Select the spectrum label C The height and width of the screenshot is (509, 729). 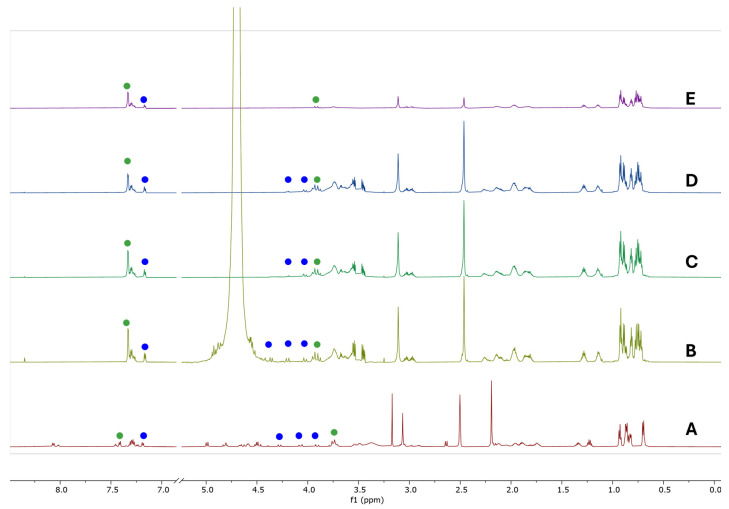(x=691, y=262)
